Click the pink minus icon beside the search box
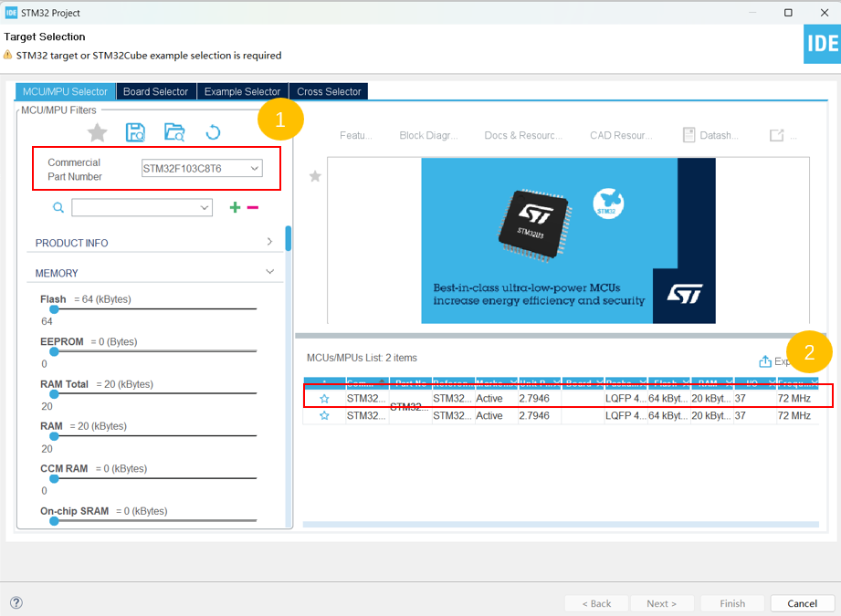The width and height of the screenshot is (841, 616). click(253, 207)
